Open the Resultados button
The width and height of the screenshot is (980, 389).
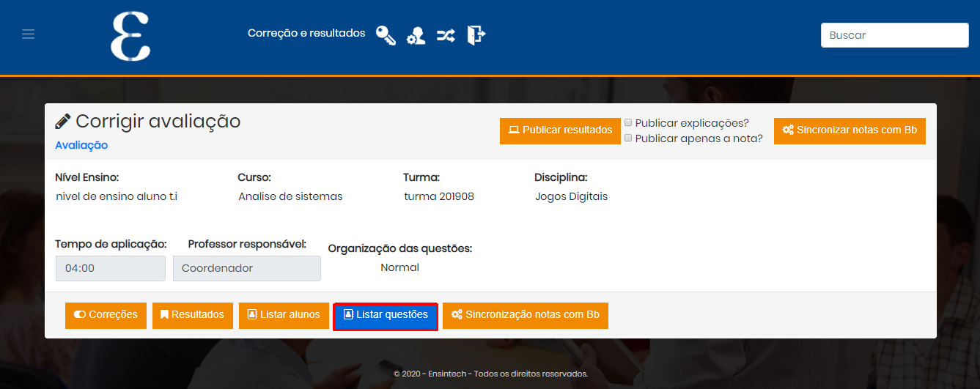tap(193, 315)
